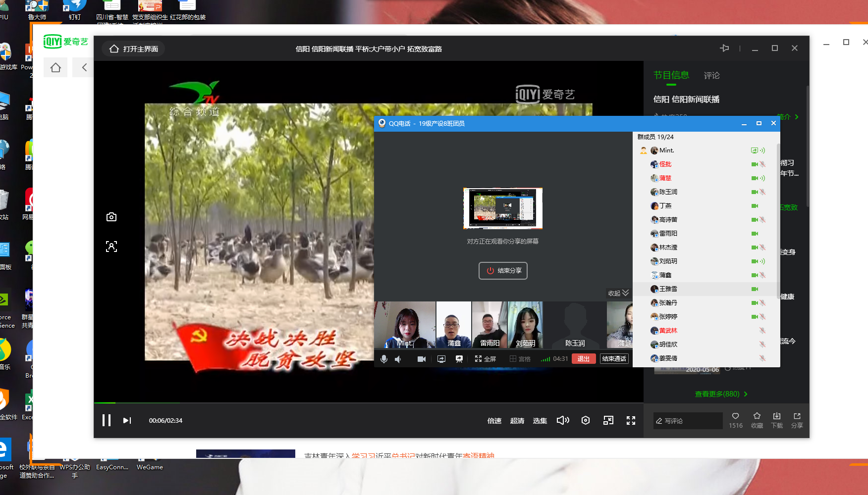Image resolution: width=868 pixels, height=495 pixels.
Task: Toggle the iQIYI player volume mute
Action: 563,420
